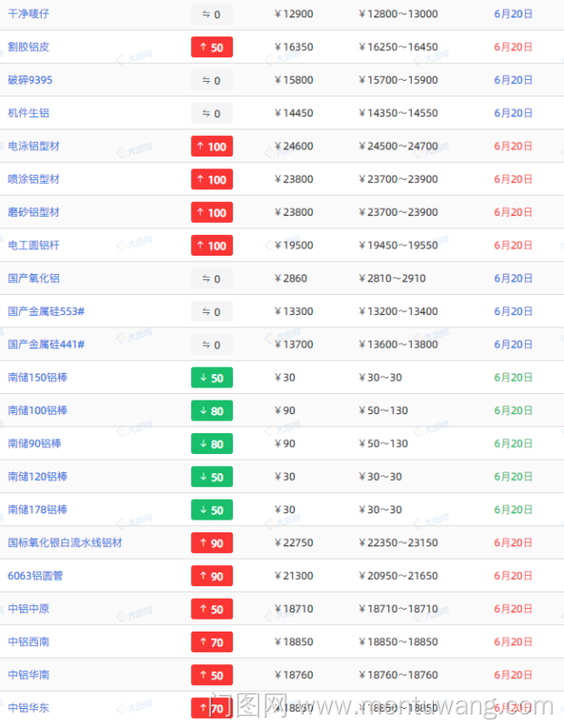Click the red up-50 badge for 中铝华南

coord(212,674)
